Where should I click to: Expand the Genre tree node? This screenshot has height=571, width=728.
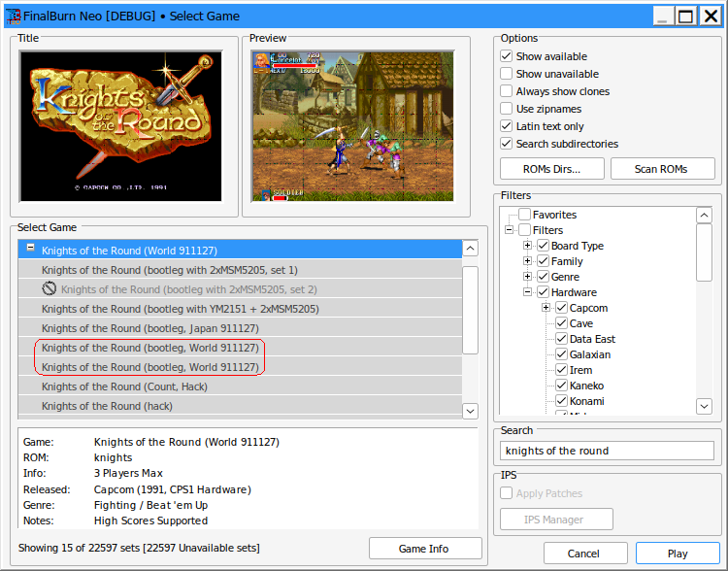pyautogui.click(x=527, y=277)
